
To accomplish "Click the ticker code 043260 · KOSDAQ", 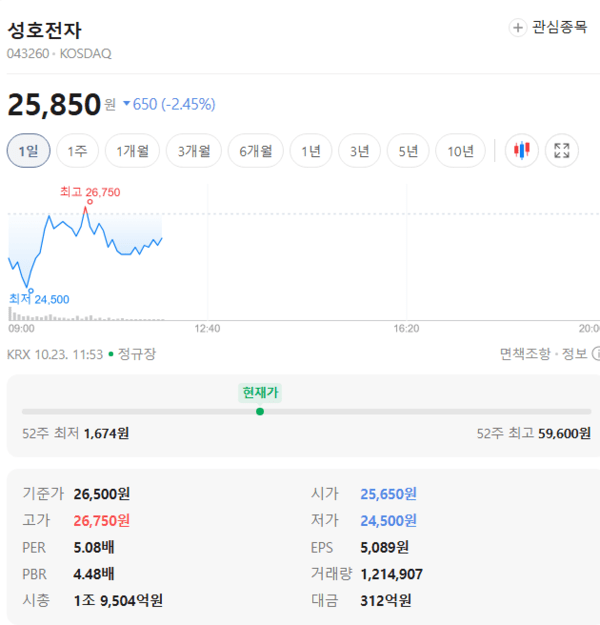I will (59, 53).
